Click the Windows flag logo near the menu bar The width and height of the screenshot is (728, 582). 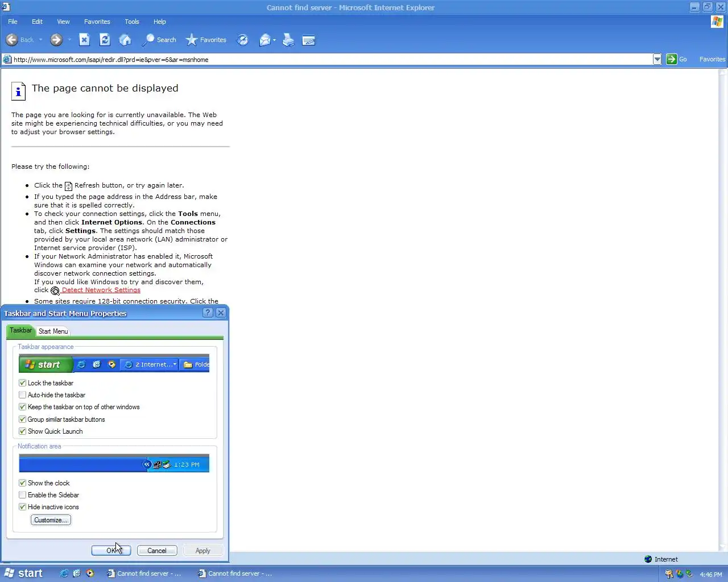[x=717, y=22]
